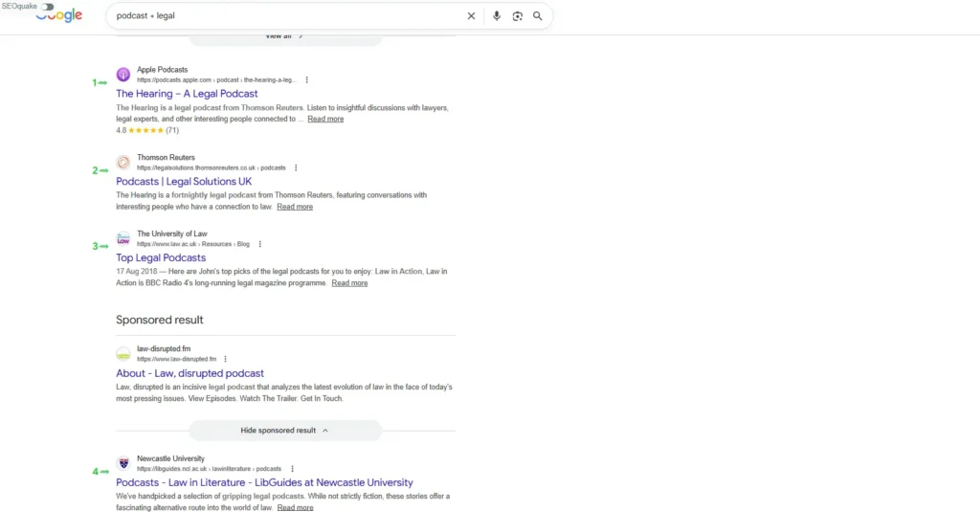
Task: Click the 4.8 star rating row
Action: [147, 131]
